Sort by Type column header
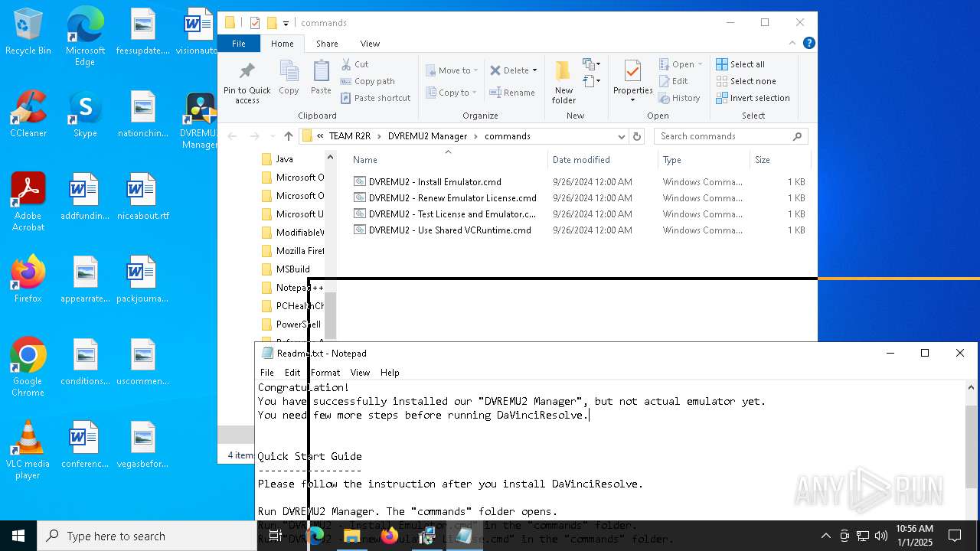 tap(704, 160)
